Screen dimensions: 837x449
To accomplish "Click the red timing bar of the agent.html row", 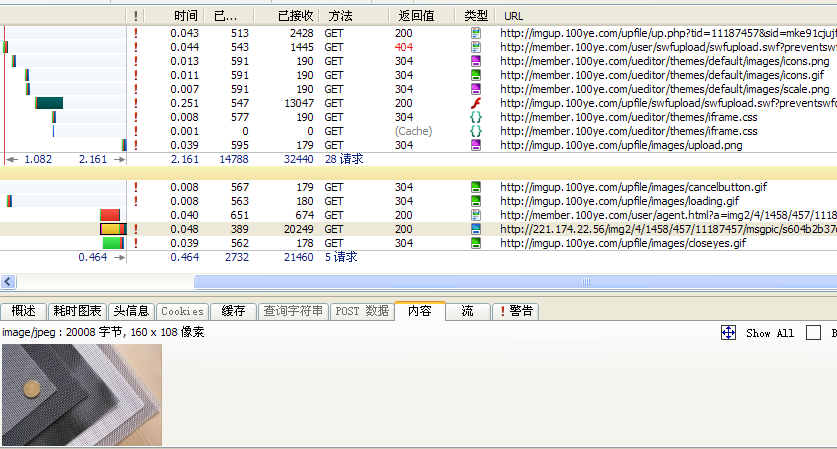I will pyautogui.click(x=110, y=215).
